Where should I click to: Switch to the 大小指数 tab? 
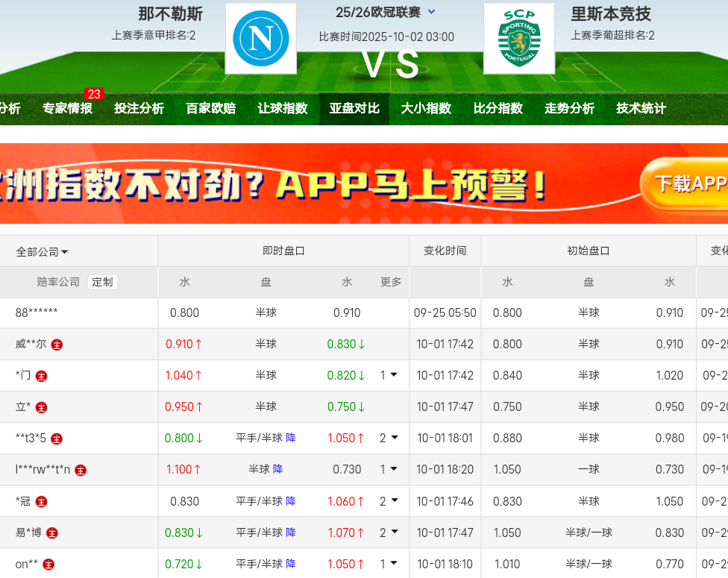426,108
